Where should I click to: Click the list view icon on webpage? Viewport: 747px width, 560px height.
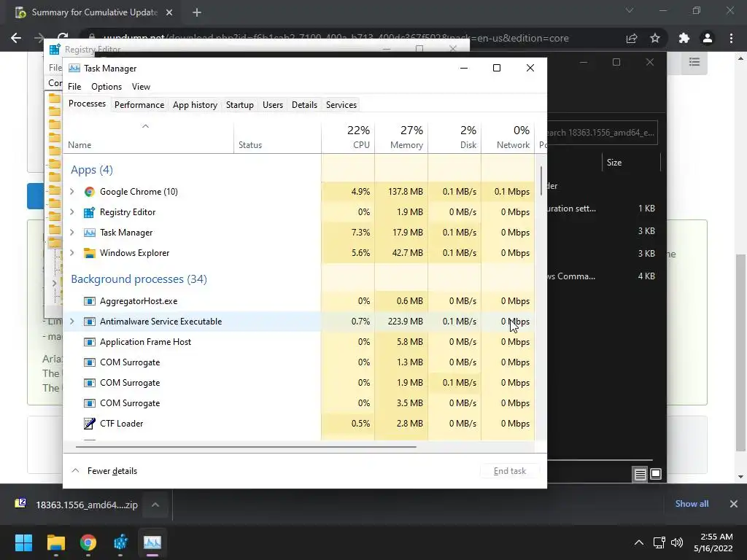tap(694, 62)
